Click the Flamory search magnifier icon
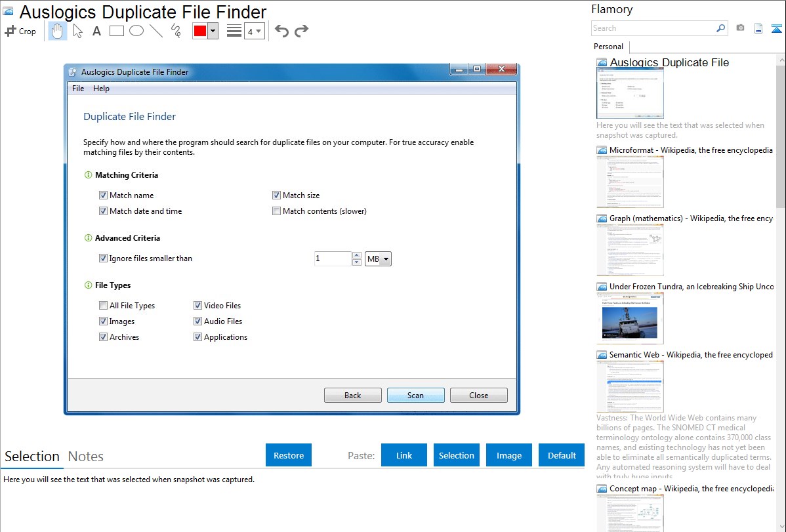Viewport: 786px width, 532px height. coord(721,28)
